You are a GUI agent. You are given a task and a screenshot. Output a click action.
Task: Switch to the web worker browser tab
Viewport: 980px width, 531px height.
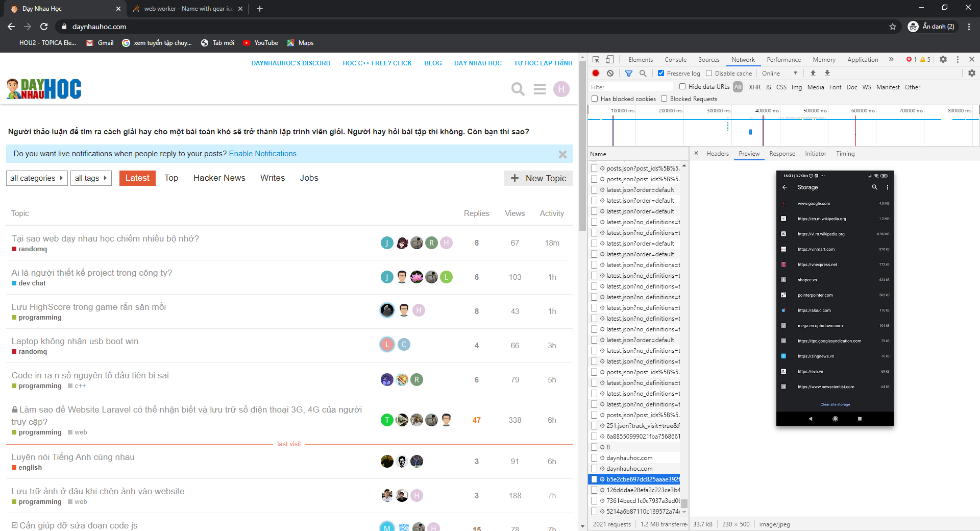click(x=187, y=9)
